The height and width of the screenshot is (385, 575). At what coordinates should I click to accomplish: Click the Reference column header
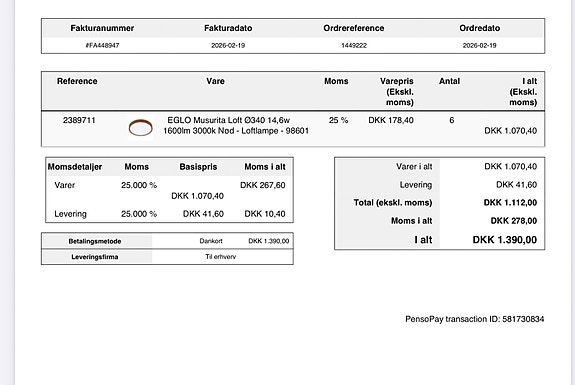pos(77,81)
